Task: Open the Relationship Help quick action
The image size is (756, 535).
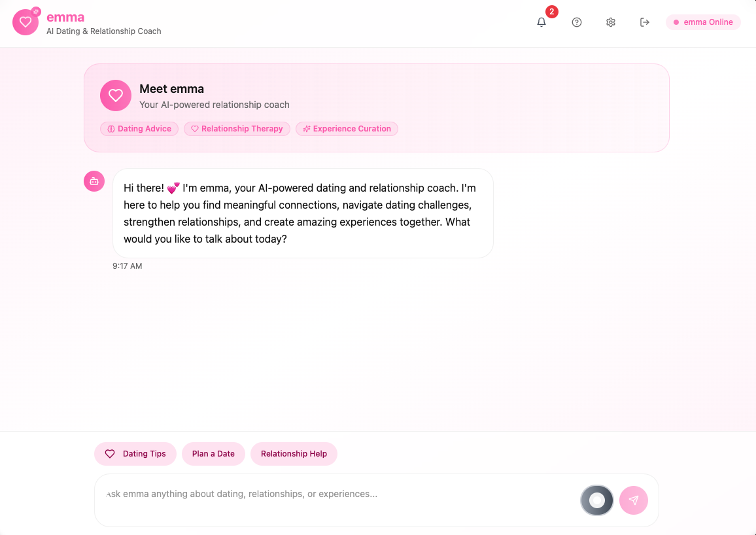Action: click(294, 453)
